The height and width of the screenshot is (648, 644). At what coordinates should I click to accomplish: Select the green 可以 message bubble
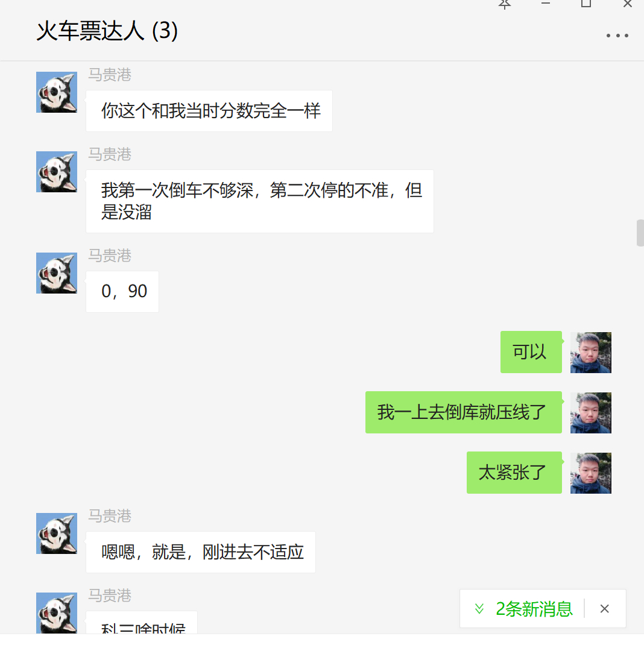[531, 352]
